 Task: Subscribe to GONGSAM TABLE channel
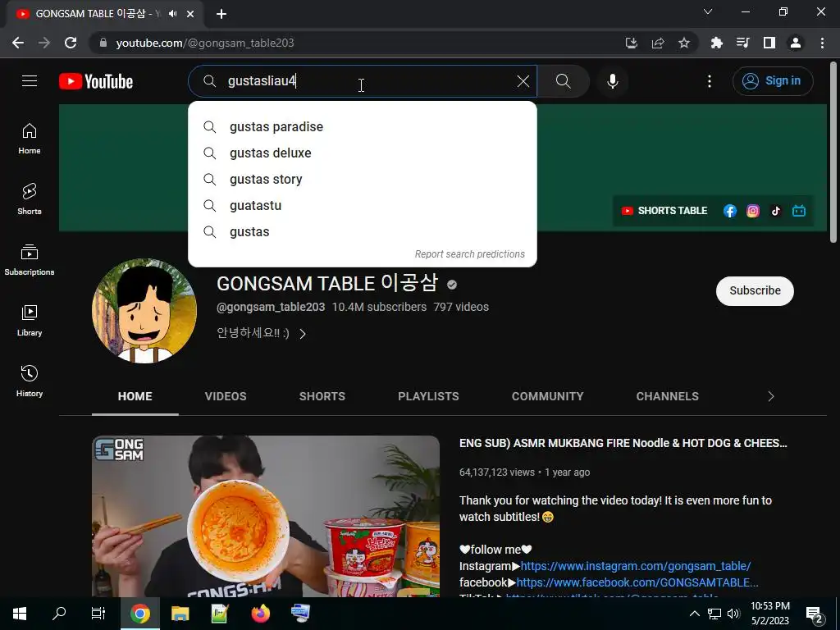[x=755, y=291]
